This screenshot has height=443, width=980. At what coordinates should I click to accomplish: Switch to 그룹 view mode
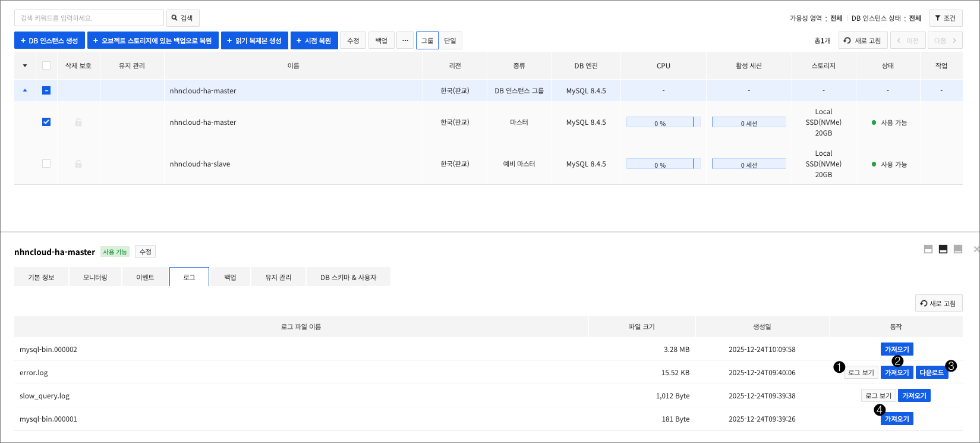tap(427, 40)
